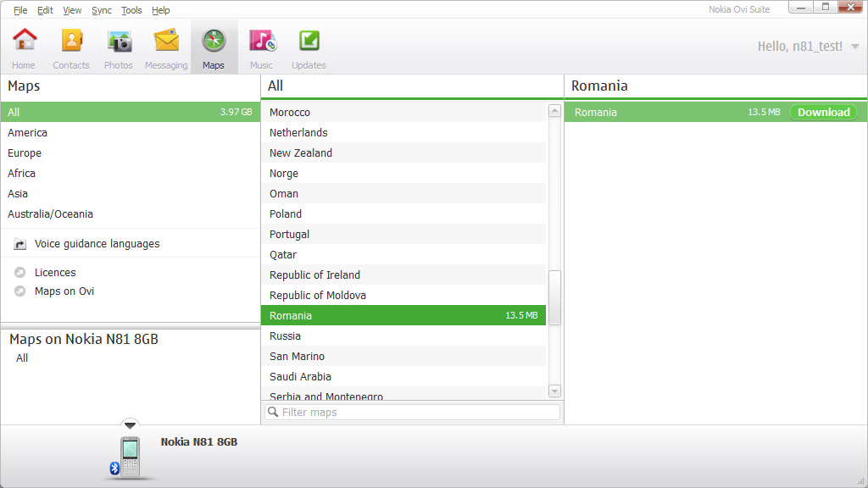This screenshot has height=488, width=868.
Task: Click the scroll up arrow in country list
Action: click(554, 111)
